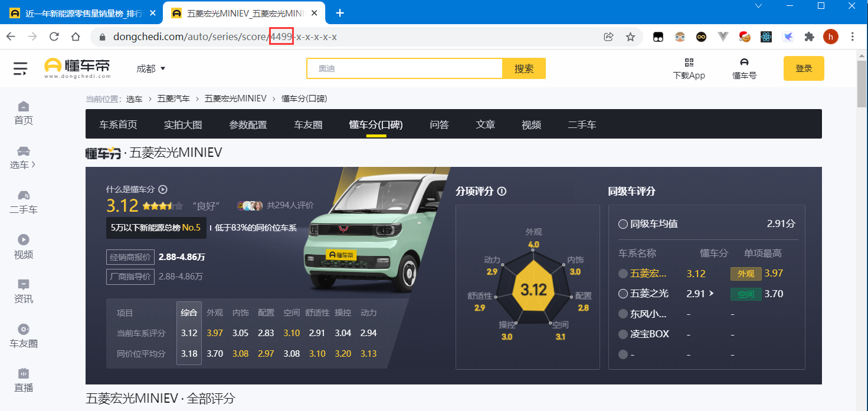Viewport: 868px width, 411px height.
Task: Open the Vue devtools extension icon
Action: 723,37
